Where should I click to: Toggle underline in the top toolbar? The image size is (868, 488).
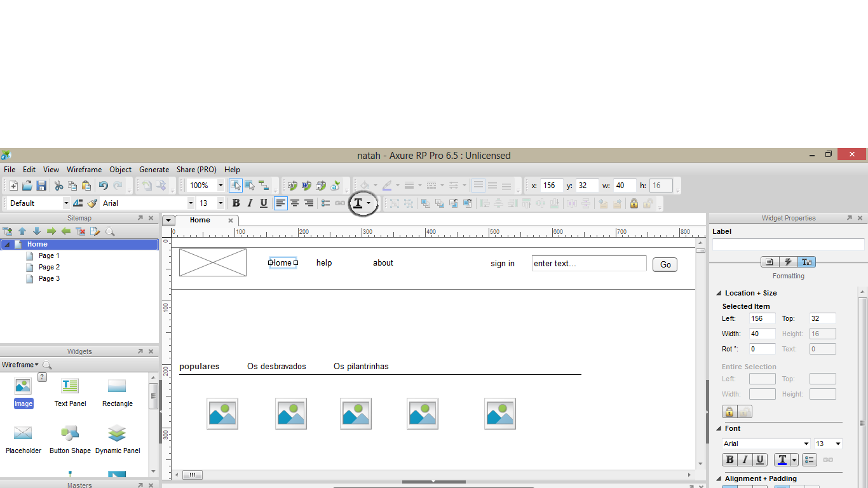pos(264,203)
